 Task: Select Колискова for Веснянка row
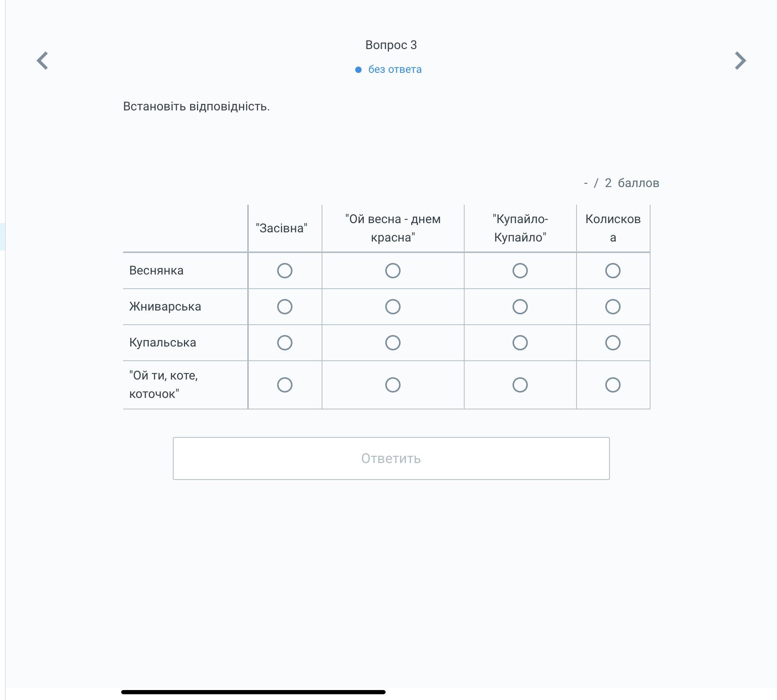coord(613,271)
